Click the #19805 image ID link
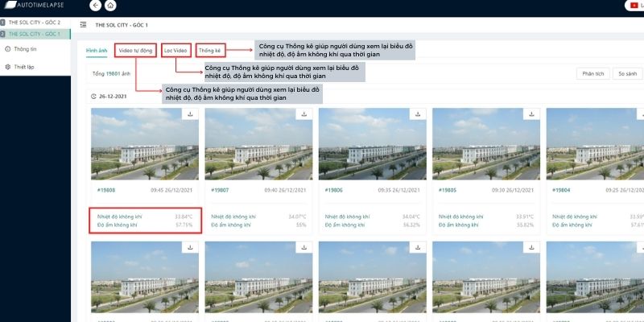The width and height of the screenshot is (644, 322). pyautogui.click(x=448, y=190)
